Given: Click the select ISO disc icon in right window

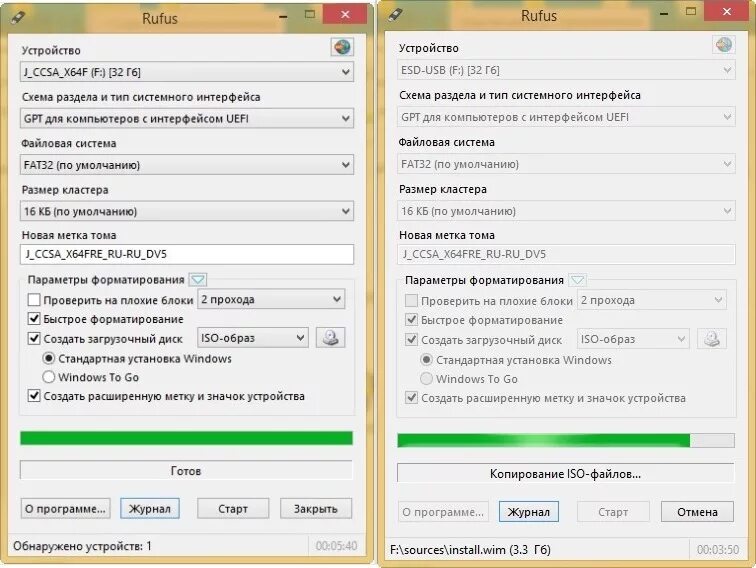Looking at the screenshot, I should point(712,339).
